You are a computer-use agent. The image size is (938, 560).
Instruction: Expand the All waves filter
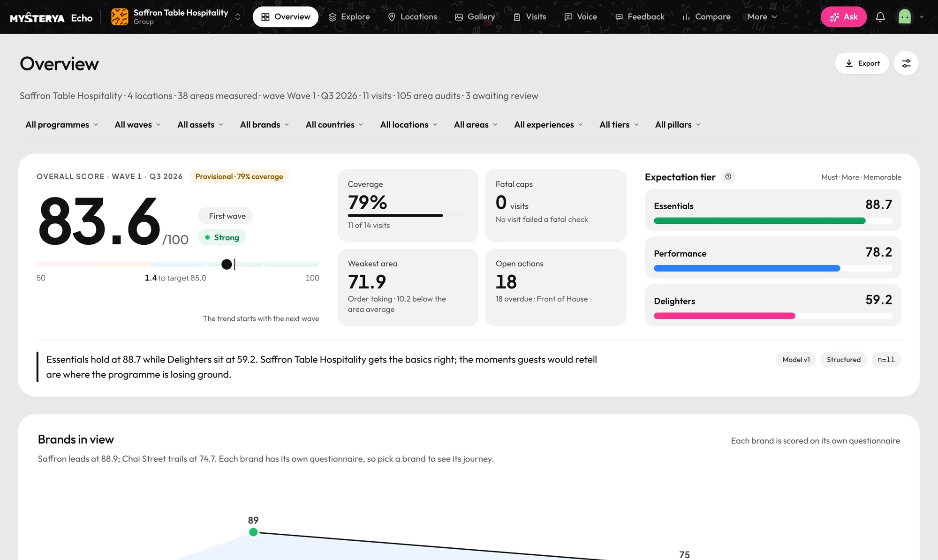tap(138, 125)
